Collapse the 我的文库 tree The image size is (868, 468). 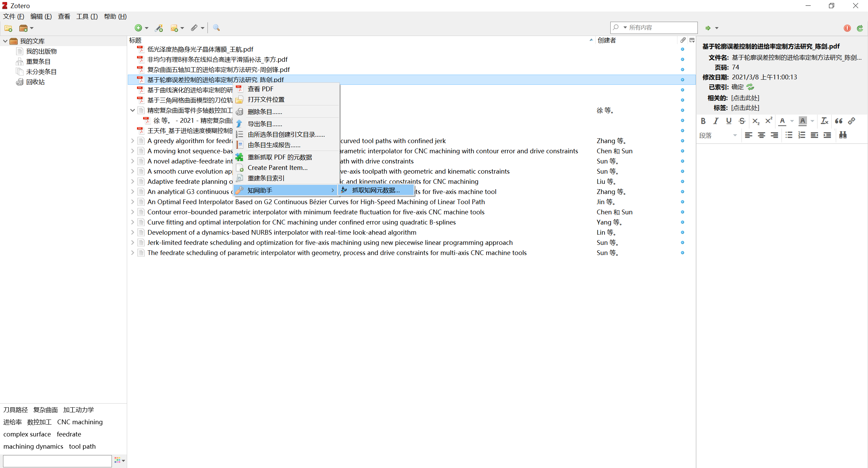pos(5,41)
